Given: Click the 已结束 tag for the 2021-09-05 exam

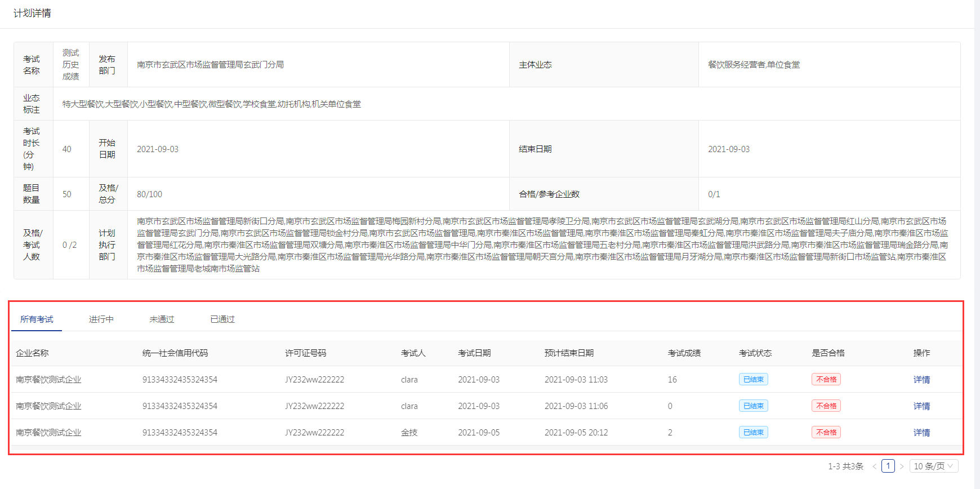Looking at the screenshot, I should [753, 433].
